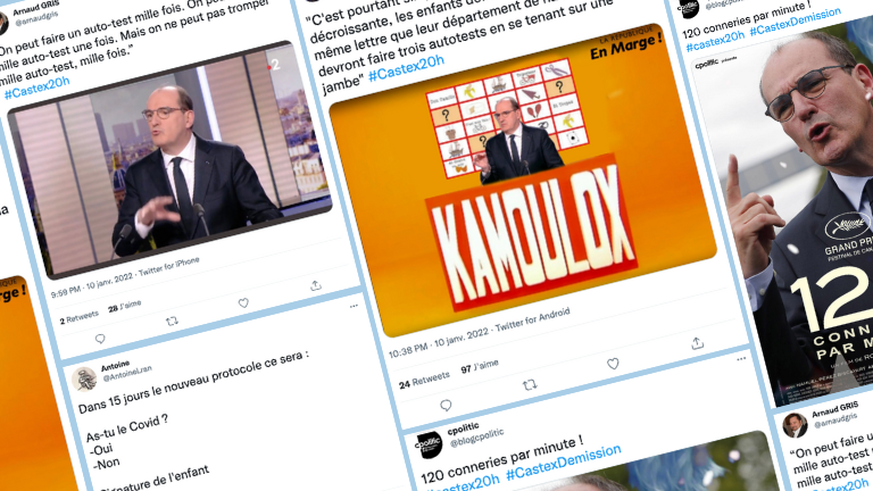873x491 pixels.
Task: Open more options on Antoine's tweet
Action: point(354,306)
